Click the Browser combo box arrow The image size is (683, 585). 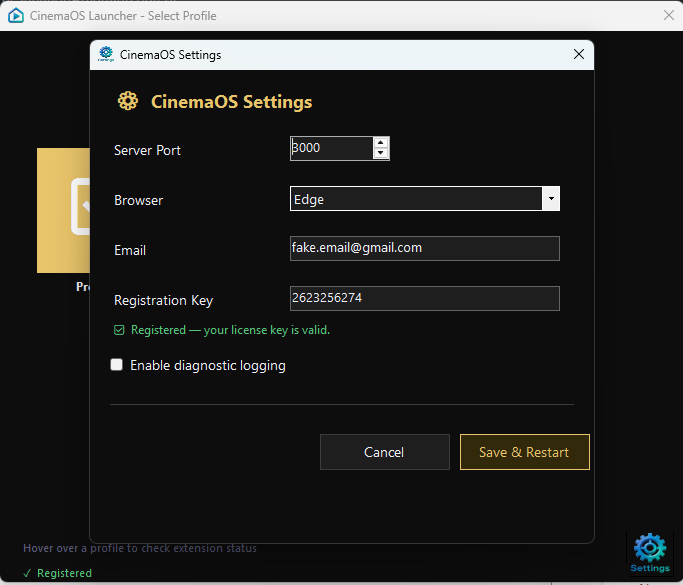(551, 199)
